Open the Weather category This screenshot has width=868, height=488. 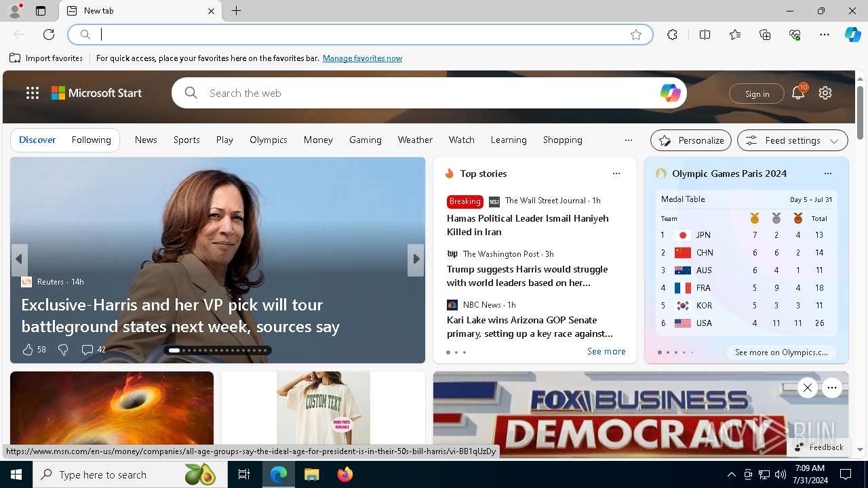coord(415,140)
